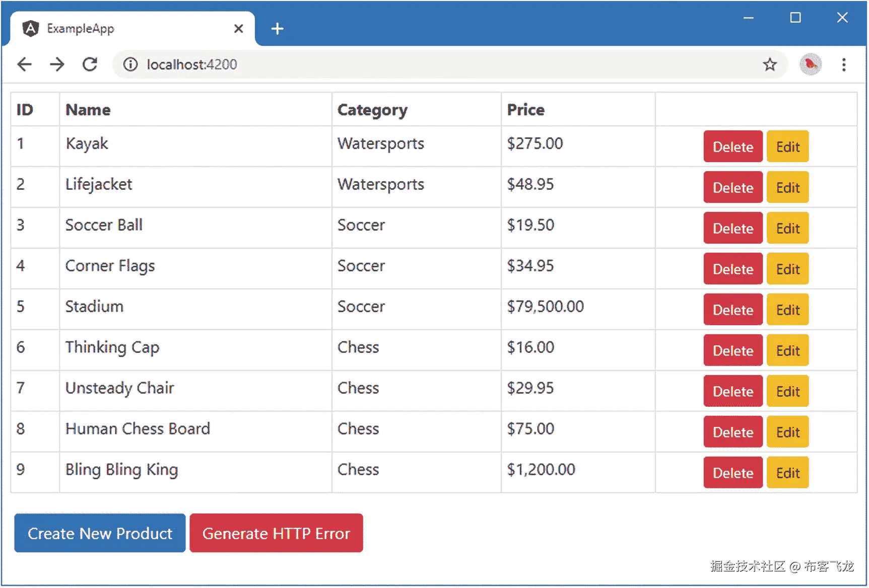
Task: Edit the Lifejacket product
Action: tap(787, 187)
